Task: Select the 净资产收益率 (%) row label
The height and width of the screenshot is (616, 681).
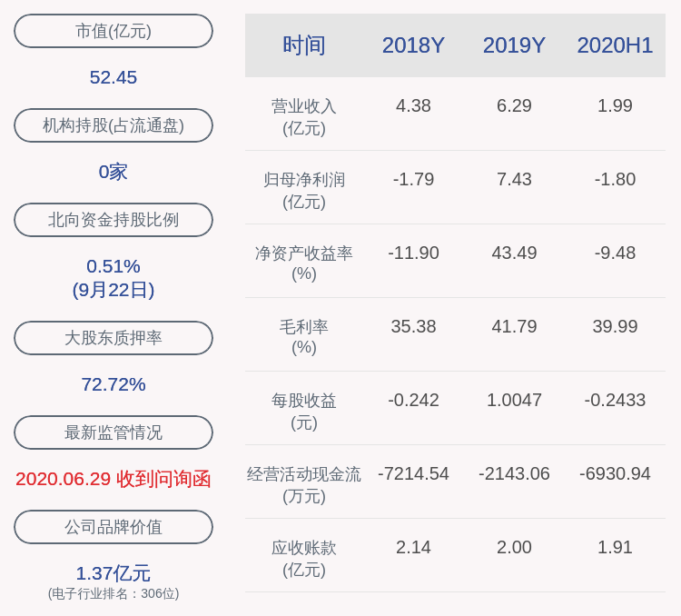Action: [x=304, y=263]
